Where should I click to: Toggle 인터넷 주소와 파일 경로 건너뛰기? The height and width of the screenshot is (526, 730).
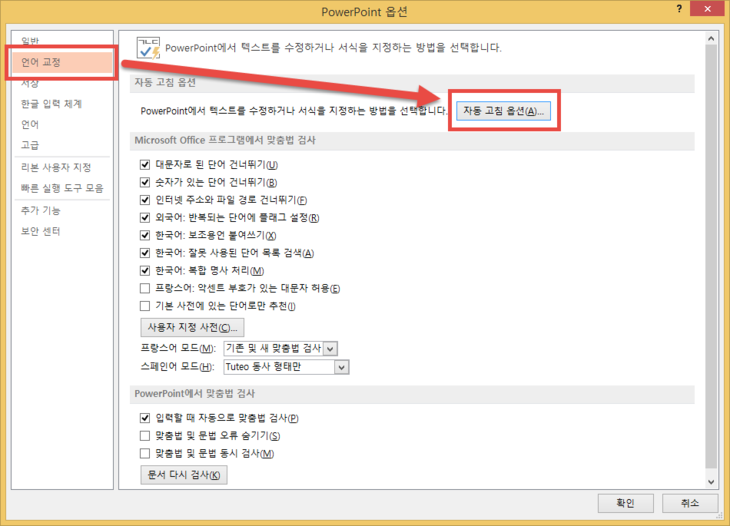pyautogui.click(x=145, y=200)
